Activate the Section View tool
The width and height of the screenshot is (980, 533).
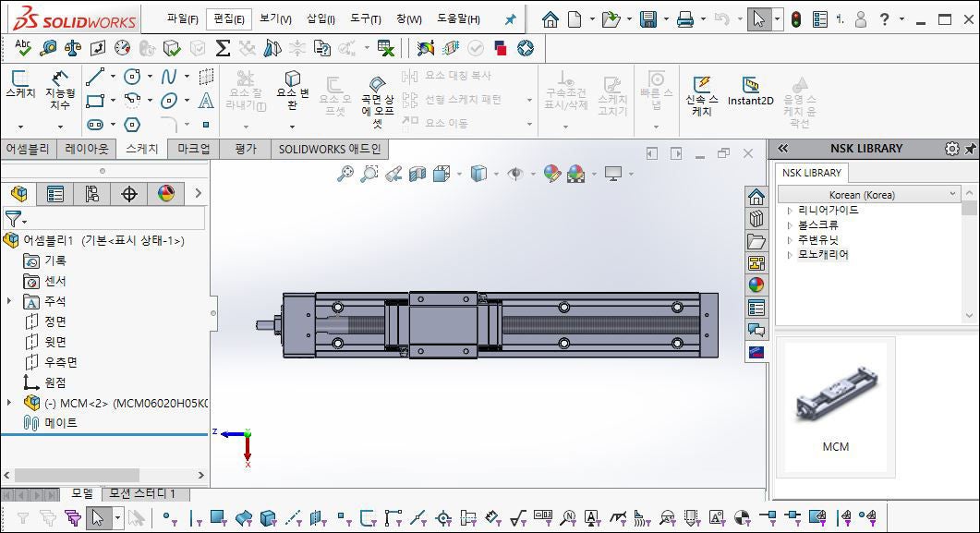[x=416, y=175]
